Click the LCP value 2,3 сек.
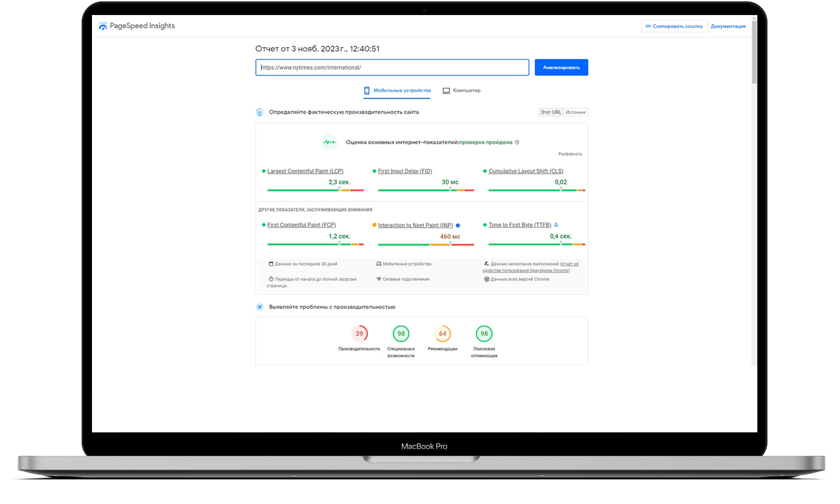 (339, 182)
